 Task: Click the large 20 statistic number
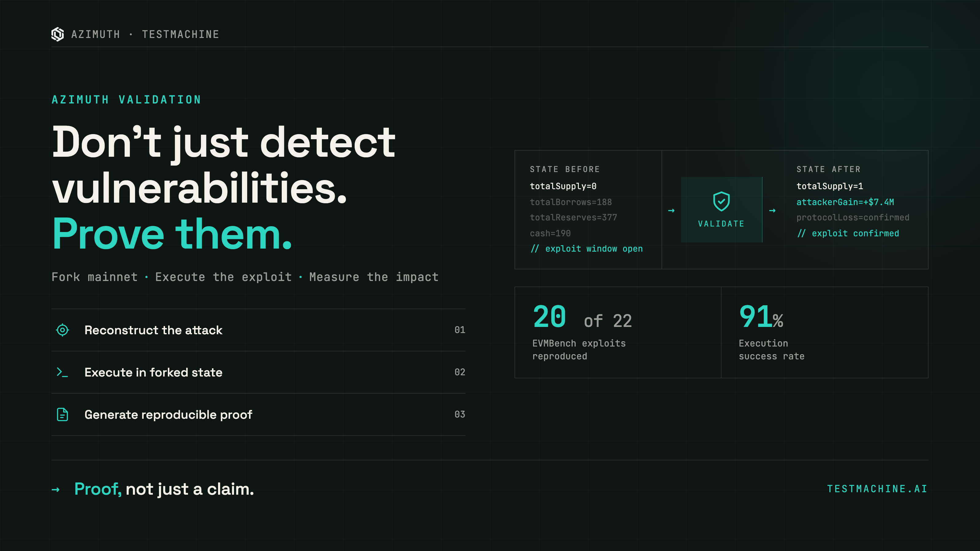tap(549, 317)
